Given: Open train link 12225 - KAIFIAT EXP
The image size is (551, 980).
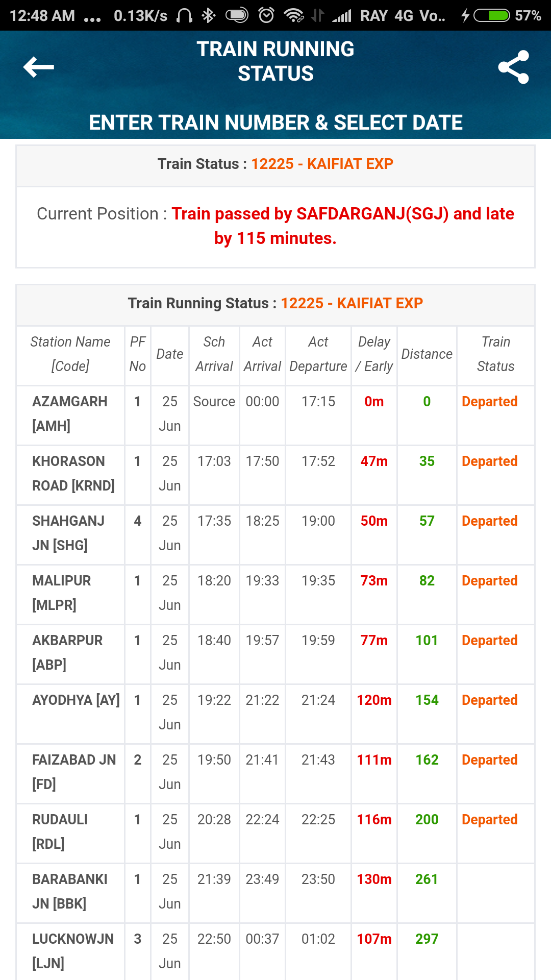Looking at the screenshot, I should pyautogui.click(x=322, y=164).
